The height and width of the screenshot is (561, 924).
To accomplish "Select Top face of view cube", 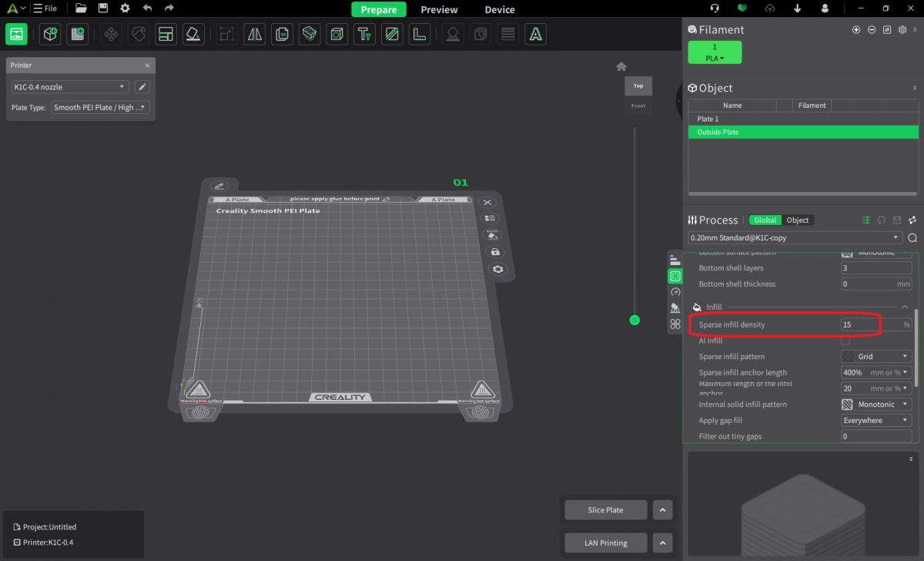I will click(x=638, y=86).
